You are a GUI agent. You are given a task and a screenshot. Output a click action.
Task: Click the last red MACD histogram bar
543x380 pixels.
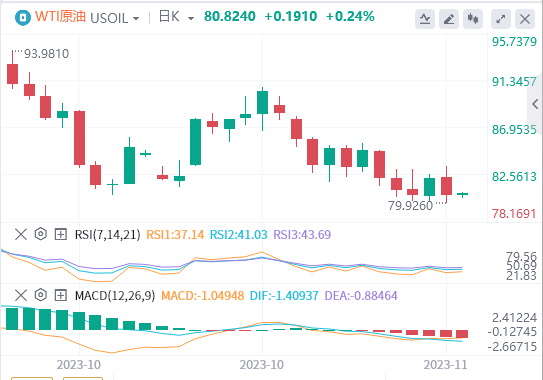click(x=462, y=334)
